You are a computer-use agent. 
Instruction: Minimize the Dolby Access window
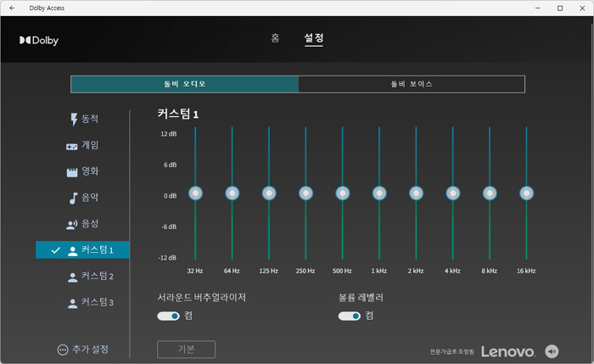click(x=537, y=8)
